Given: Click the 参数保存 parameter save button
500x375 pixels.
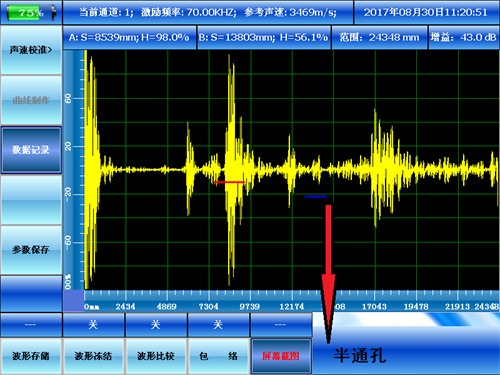Looking at the screenshot, I should [31, 250].
